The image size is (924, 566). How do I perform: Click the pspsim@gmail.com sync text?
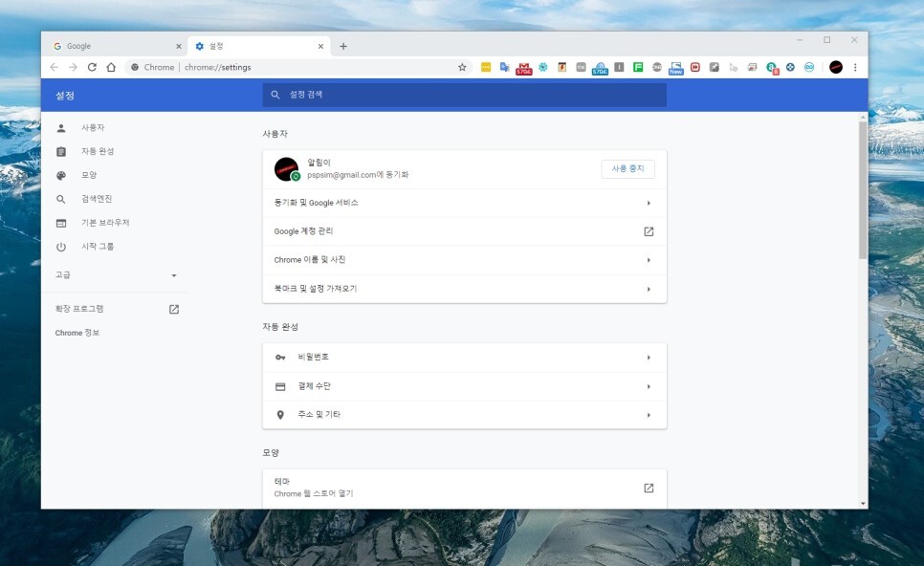click(x=358, y=175)
